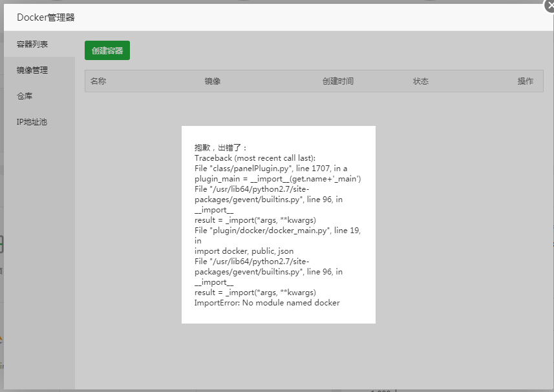Click the plugin/docker/docker_main.py line 19 text
The width and height of the screenshot is (554, 392).
pyautogui.click(x=277, y=231)
